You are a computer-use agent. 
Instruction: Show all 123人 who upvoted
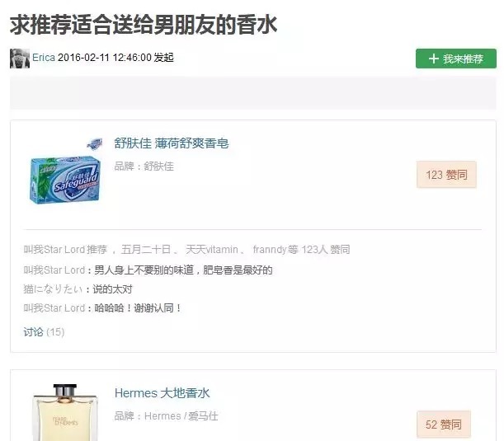[x=325, y=250]
